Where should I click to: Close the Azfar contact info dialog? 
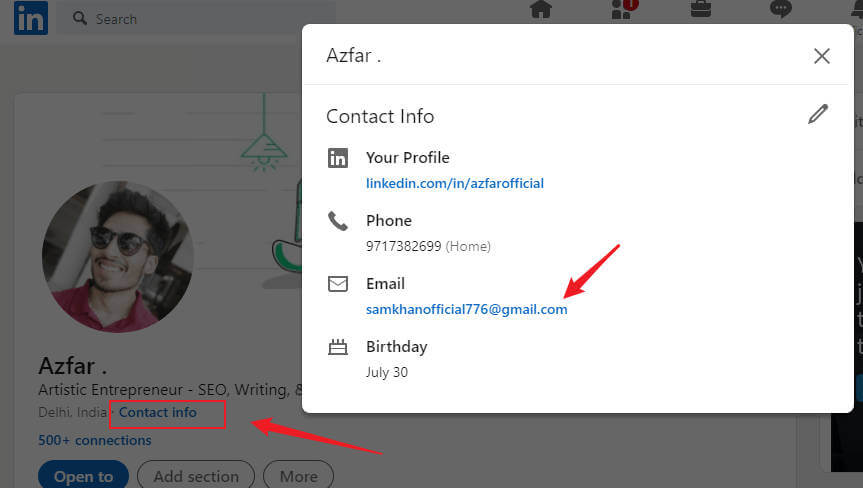821,56
